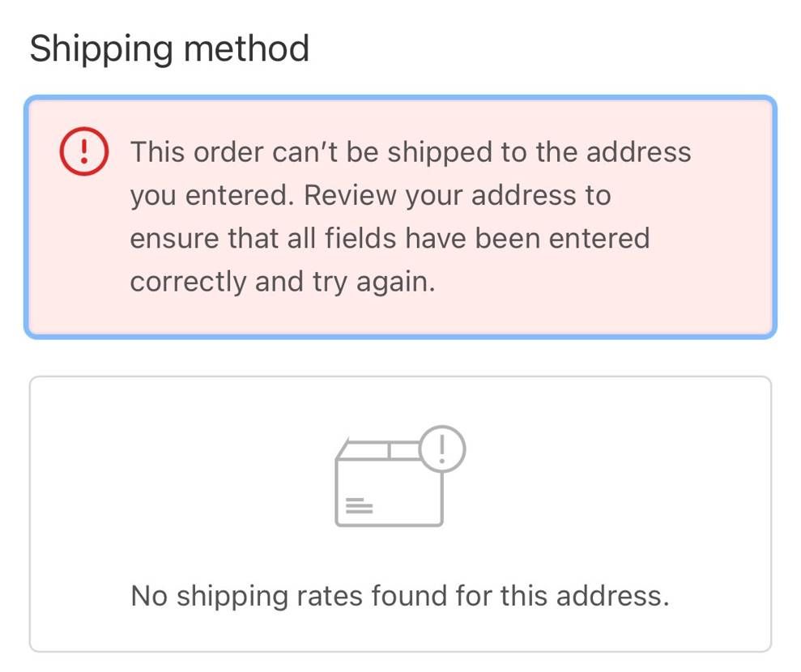Screen dimensions: 801x672
Task: Select the "Shipping method" heading
Action: point(169,49)
